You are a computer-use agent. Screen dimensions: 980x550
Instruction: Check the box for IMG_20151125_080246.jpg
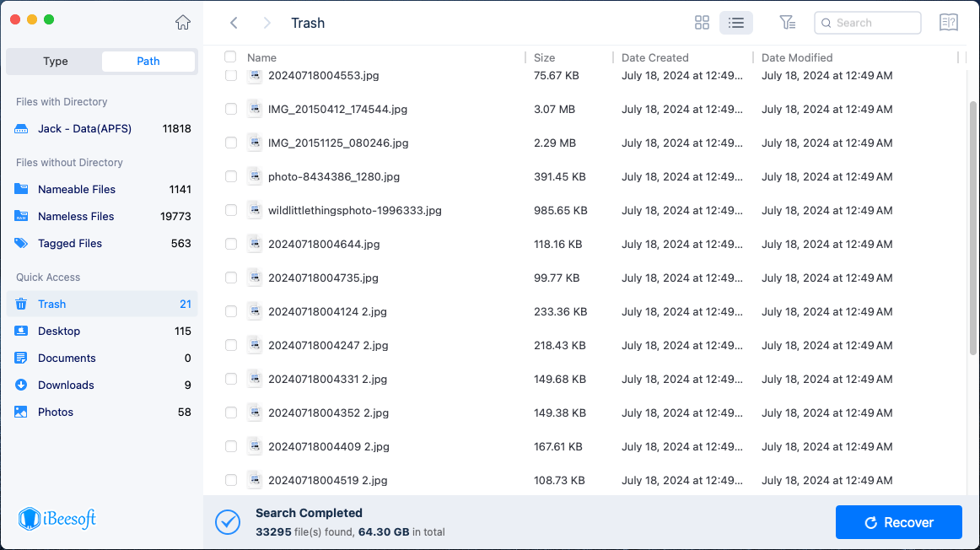231,143
